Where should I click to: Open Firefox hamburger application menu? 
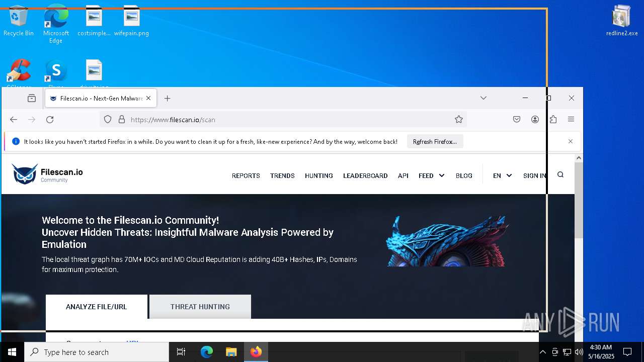(x=571, y=119)
